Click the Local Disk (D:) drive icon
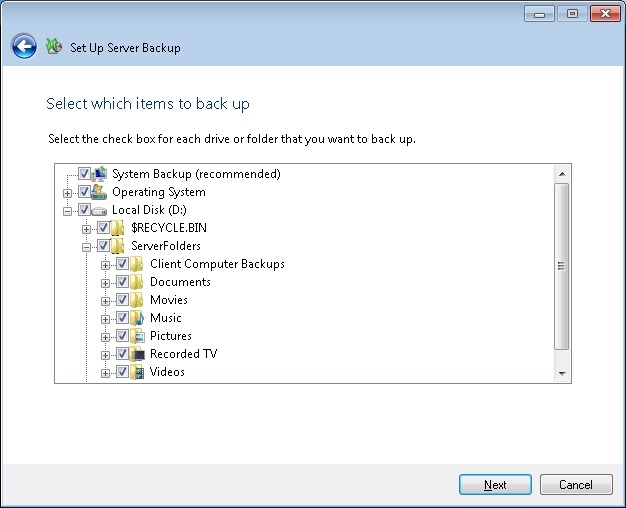Viewport: 626px width, 508px height. [100, 210]
